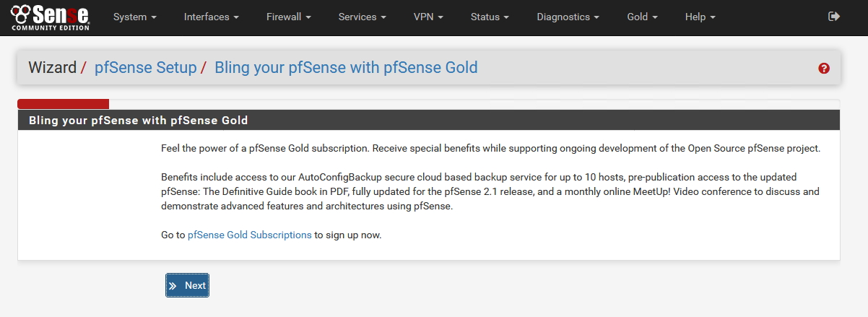
Task: Visit the pfSense Gold Subscriptions link
Action: click(250, 235)
